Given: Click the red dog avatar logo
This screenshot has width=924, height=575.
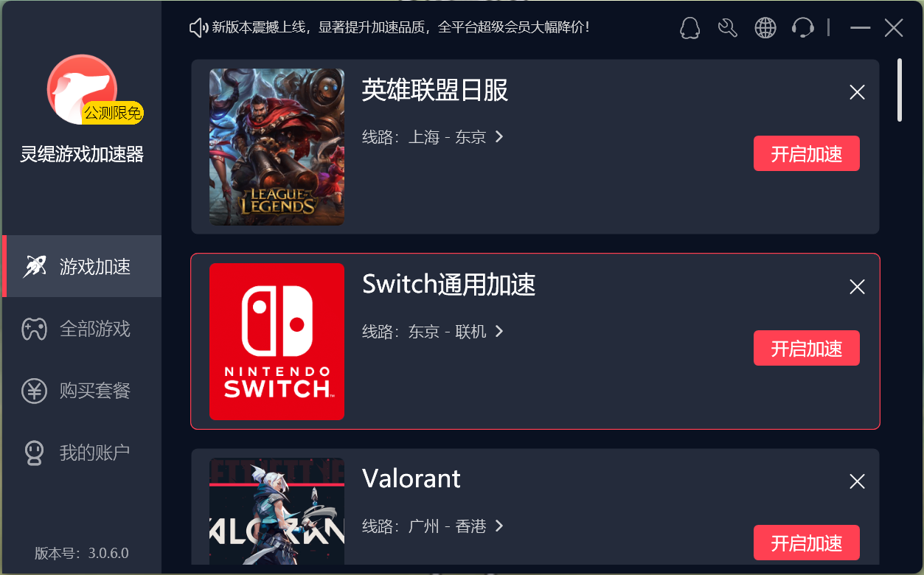Looking at the screenshot, I should tap(82, 89).
